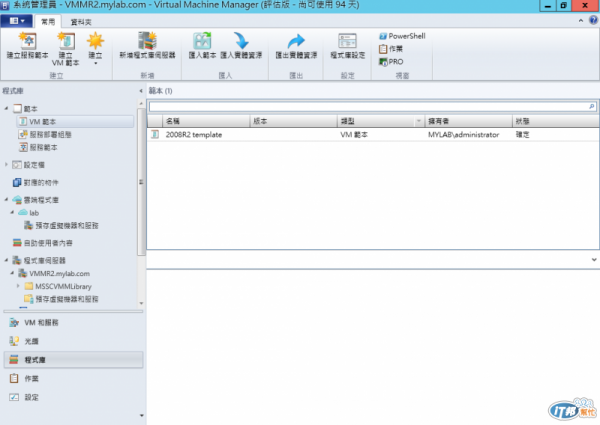Open the blue application menu button
Viewport: 600px width, 425px height.
point(16,21)
